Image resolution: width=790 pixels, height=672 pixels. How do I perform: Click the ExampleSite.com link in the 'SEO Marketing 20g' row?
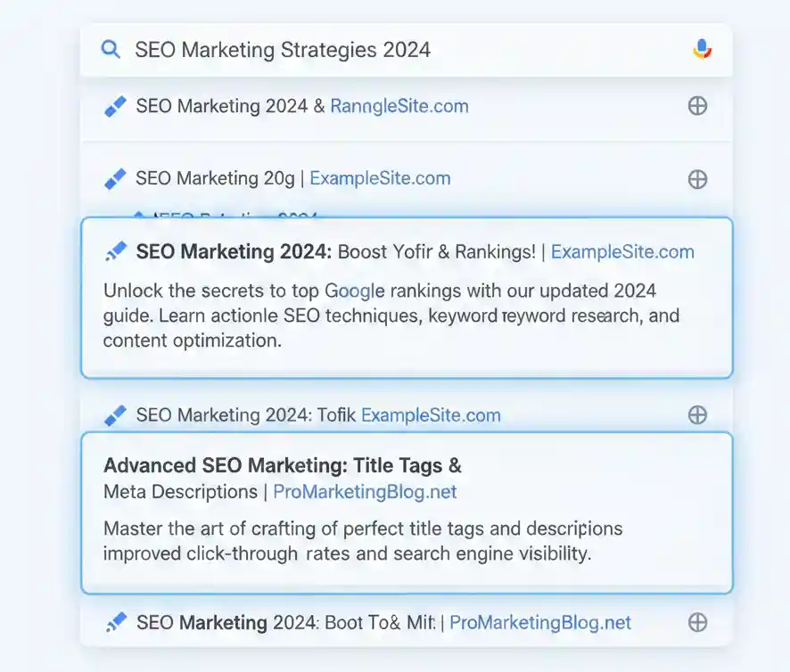coord(380,178)
